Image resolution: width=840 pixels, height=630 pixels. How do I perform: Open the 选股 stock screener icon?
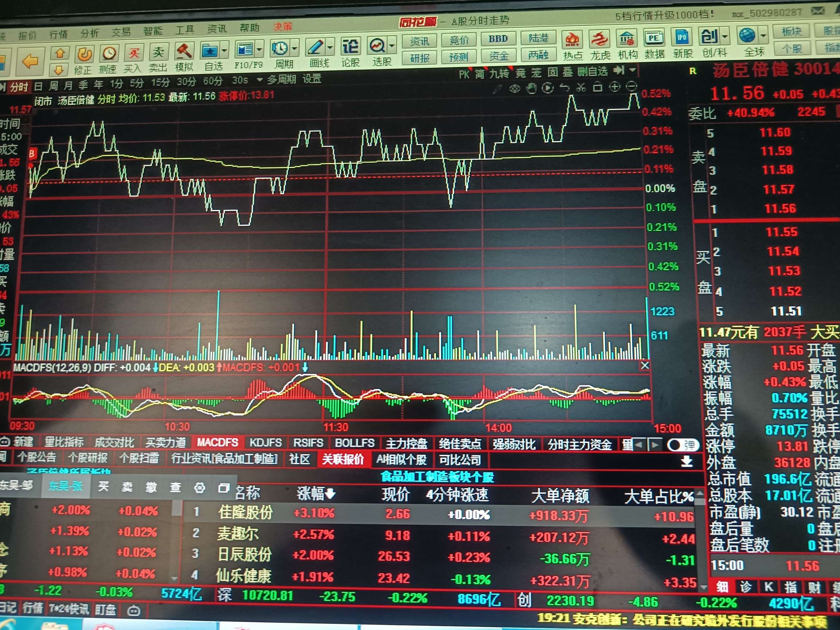click(x=377, y=46)
